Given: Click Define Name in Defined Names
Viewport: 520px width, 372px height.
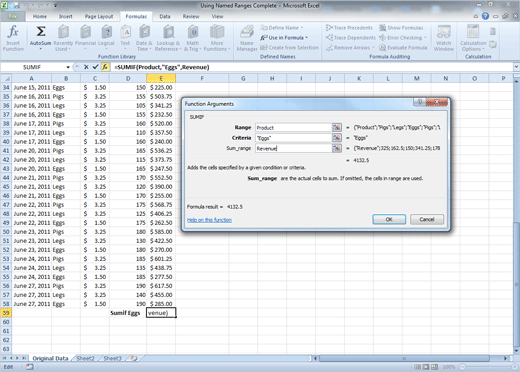Looking at the screenshot, I should pos(282,28).
